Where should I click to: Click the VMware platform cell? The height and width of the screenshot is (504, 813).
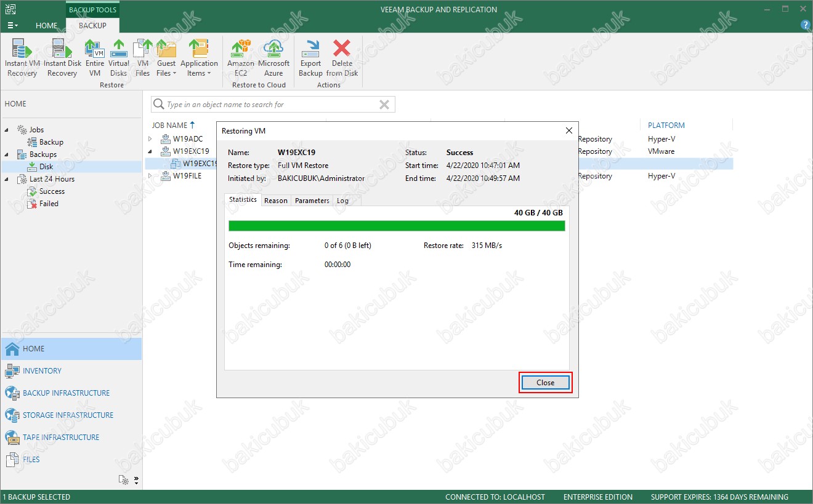pyautogui.click(x=661, y=151)
